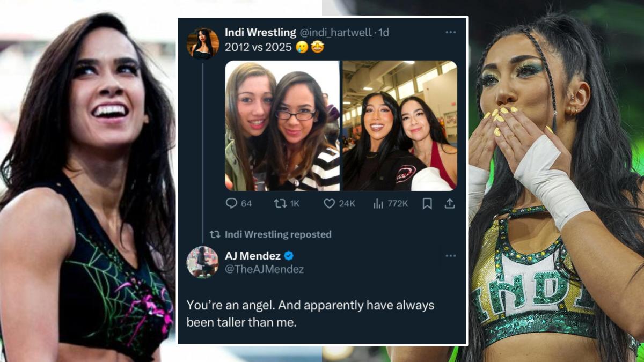Like the tweet with the heart icon
Image resolution: width=644 pixels, height=362 pixels.
pyautogui.click(x=330, y=203)
